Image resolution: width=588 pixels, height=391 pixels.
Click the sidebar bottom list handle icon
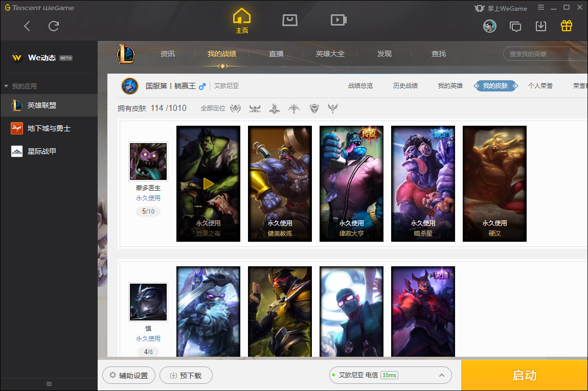(49, 384)
